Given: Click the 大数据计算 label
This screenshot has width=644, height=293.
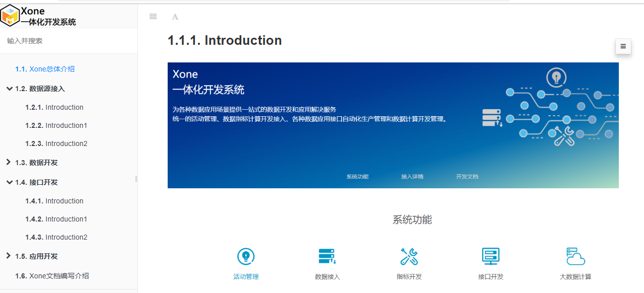Looking at the screenshot, I should tap(576, 277).
